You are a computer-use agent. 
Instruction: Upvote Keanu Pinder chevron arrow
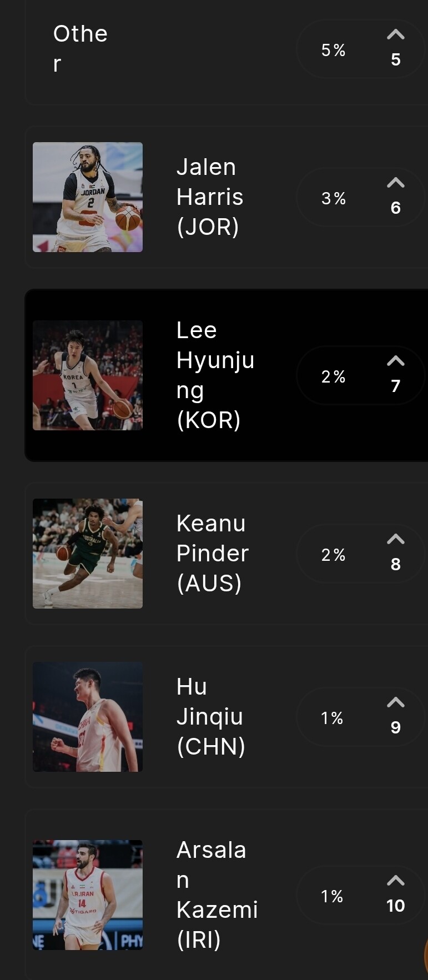point(395,539)
